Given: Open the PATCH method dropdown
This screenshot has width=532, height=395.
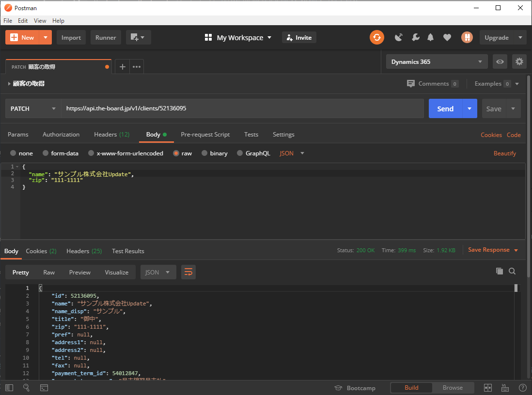Looking at the screenshot, I should [x=33, y=108].
